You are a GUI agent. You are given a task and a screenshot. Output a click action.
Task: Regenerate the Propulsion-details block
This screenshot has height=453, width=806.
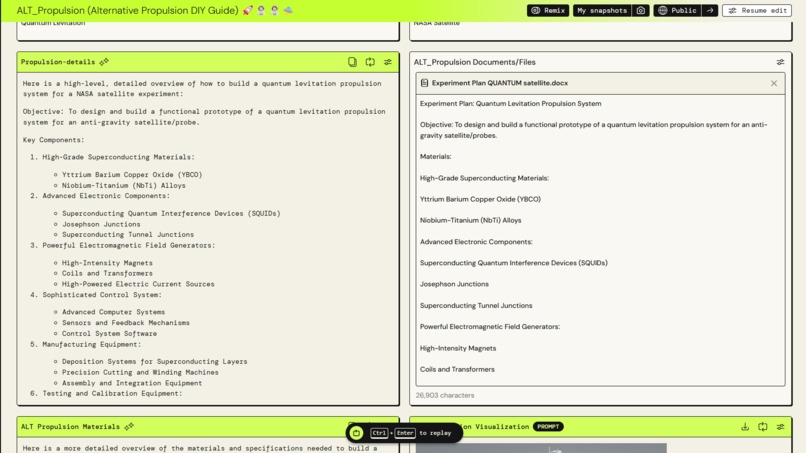point(370,62)
